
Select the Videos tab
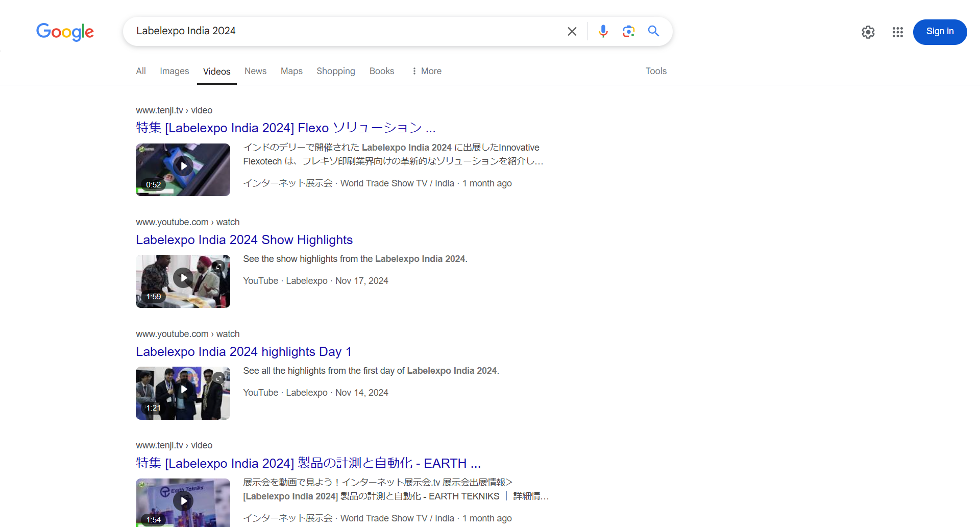pyautogui.click(x=217, y=71)
